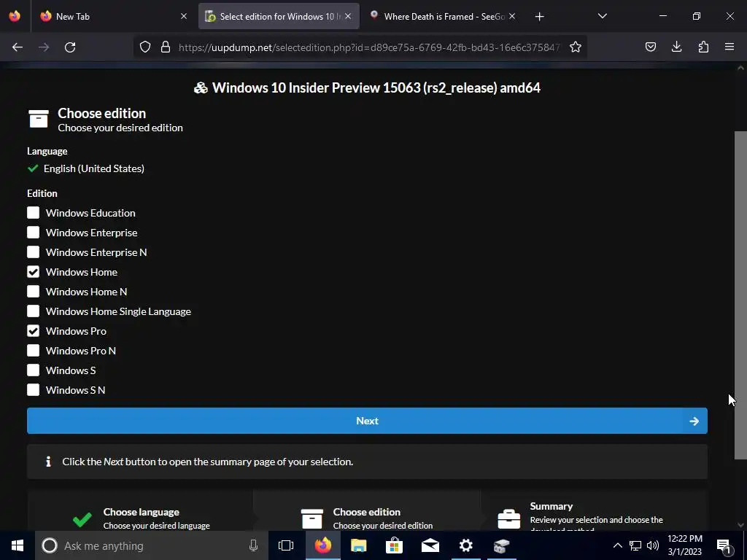Bookmark this page with the star icon
The width and height of the screenshot is (747, 560).
pyautogui.click(x=576, y=47)
